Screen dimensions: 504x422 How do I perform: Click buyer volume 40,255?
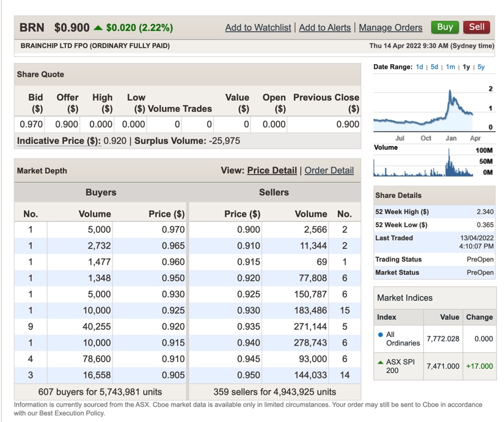(x=97, y=326)
